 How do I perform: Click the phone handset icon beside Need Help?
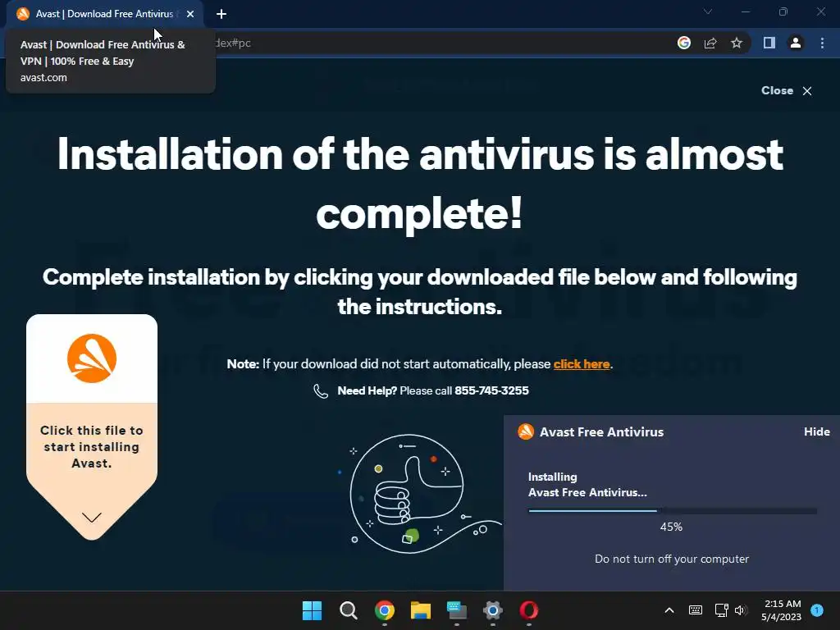pyautogui.click(x=321, y=391)
